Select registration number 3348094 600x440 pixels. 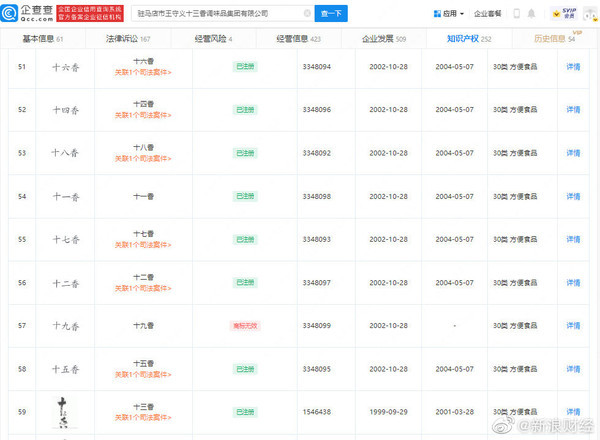[316, 67]
